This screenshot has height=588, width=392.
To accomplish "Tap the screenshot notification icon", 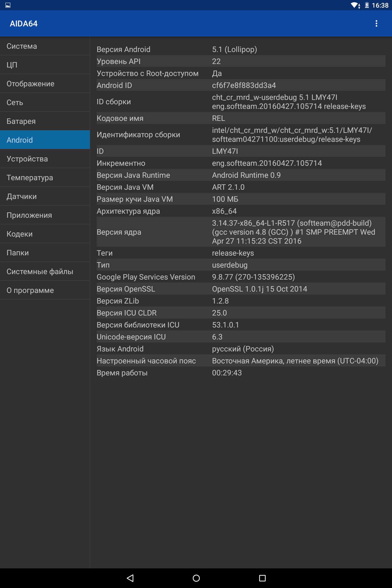I will click(8, 5).
